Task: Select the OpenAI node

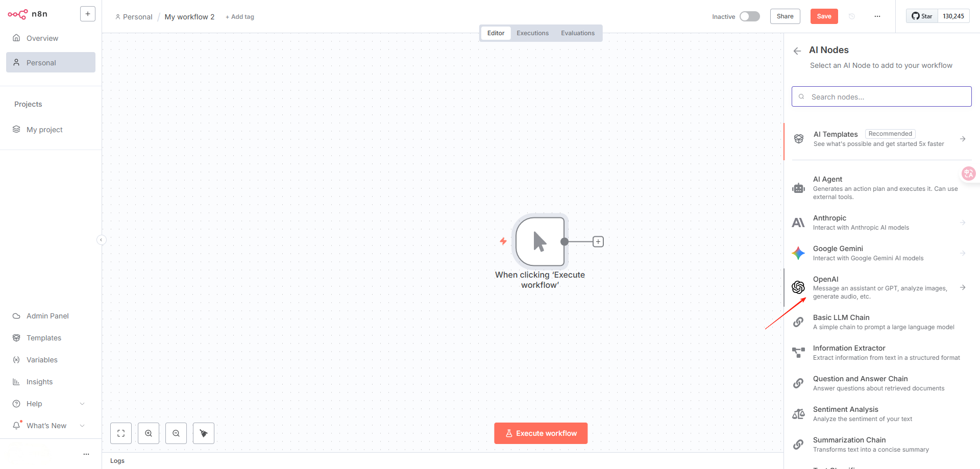Action: pos(881,287)
